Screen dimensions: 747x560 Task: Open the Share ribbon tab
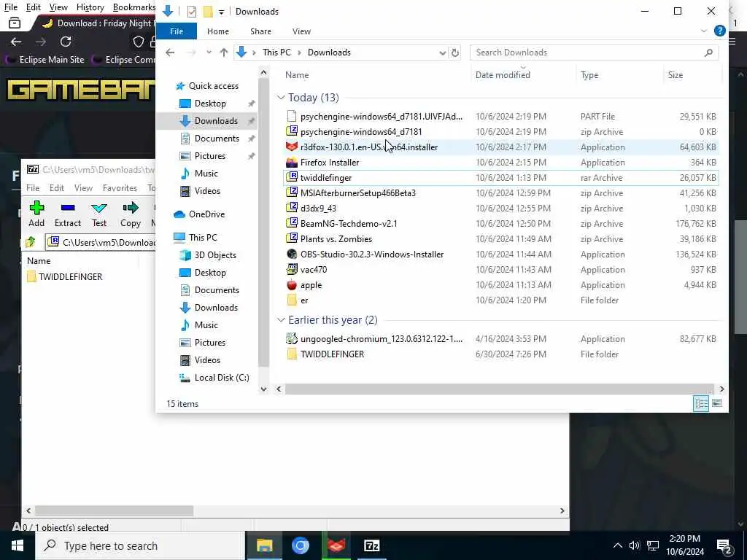(260, 31)
